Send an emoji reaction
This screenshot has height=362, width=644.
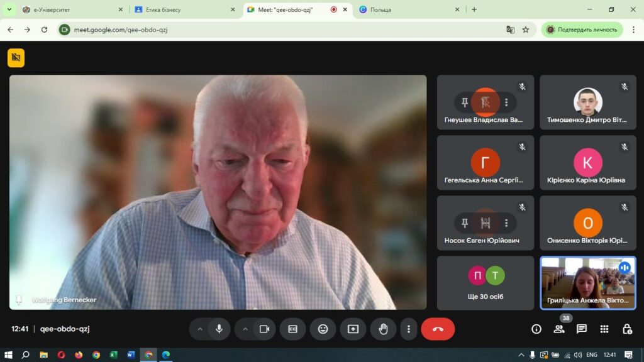[x=323, y=329]
